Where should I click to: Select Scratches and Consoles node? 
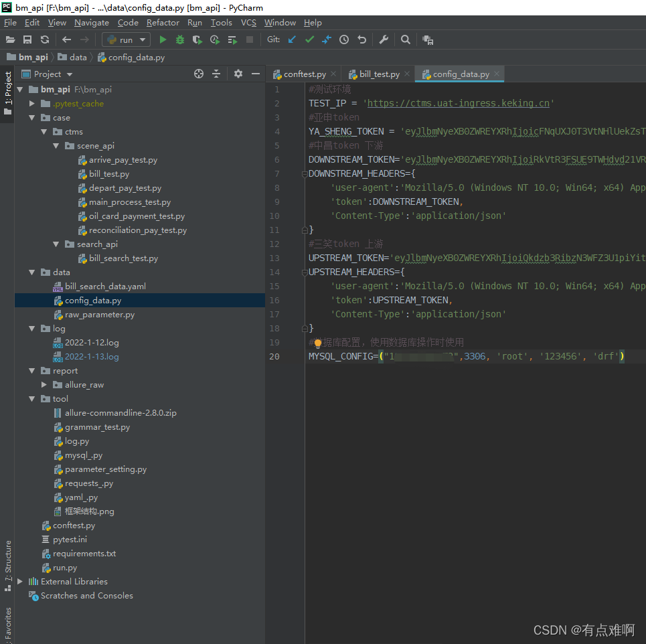(x=86, y=595)
